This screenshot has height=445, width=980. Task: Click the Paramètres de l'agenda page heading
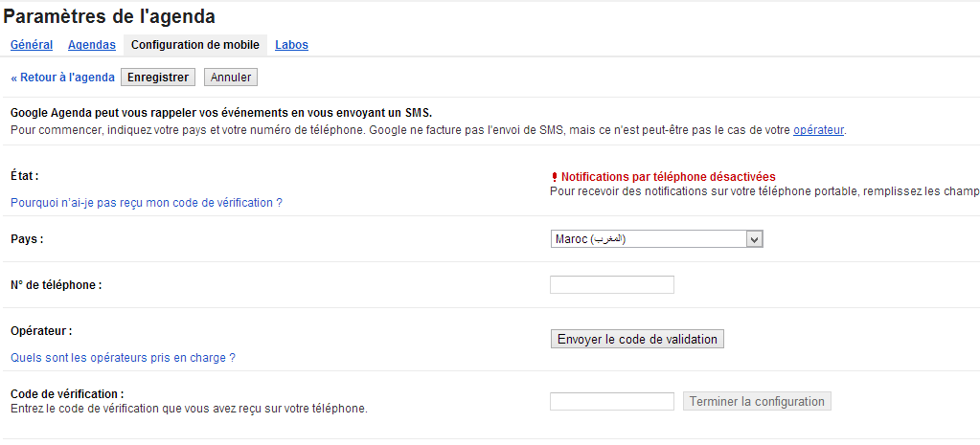[x=109, y=17]
